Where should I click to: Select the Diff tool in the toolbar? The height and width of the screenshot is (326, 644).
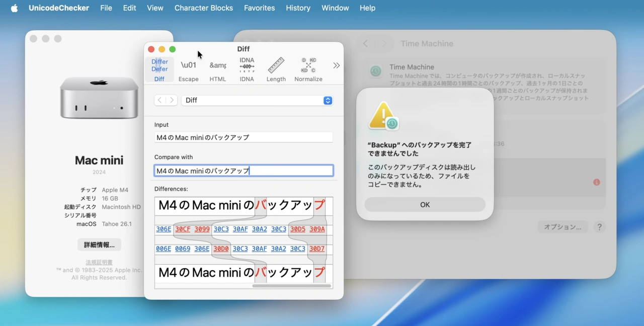point(159,69)
